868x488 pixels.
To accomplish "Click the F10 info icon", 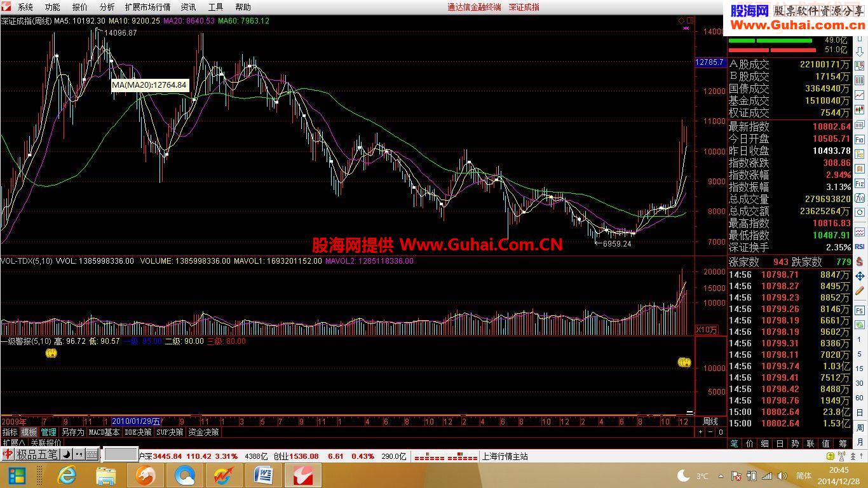I will (x=860, y=139).
